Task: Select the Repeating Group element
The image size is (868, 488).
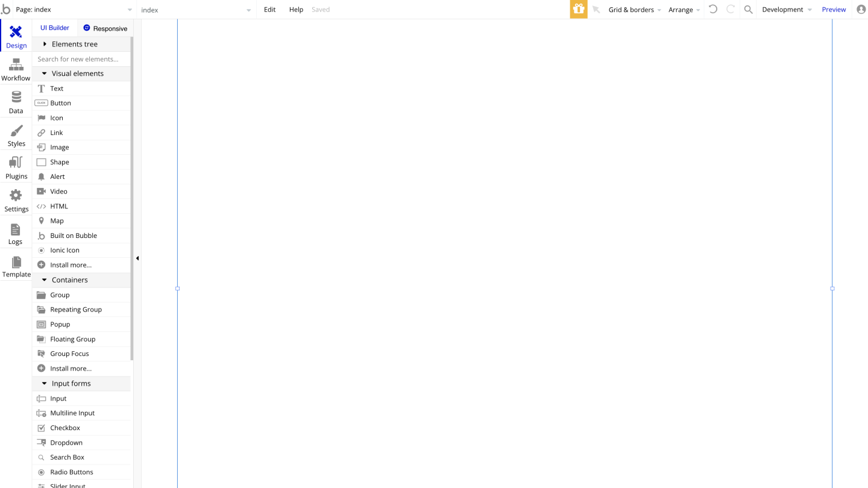Action: point(76,310)
